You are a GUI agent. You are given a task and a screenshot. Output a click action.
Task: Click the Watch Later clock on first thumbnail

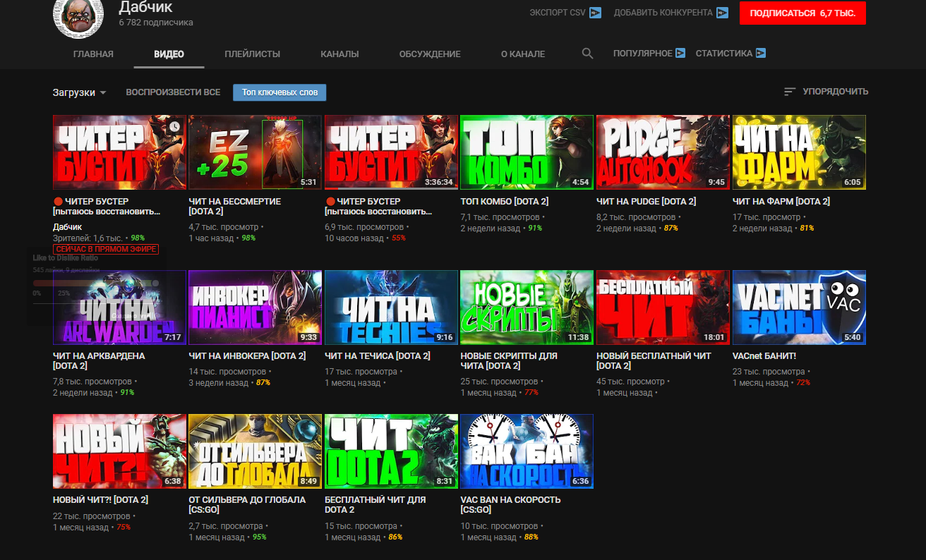coord(174,127)
